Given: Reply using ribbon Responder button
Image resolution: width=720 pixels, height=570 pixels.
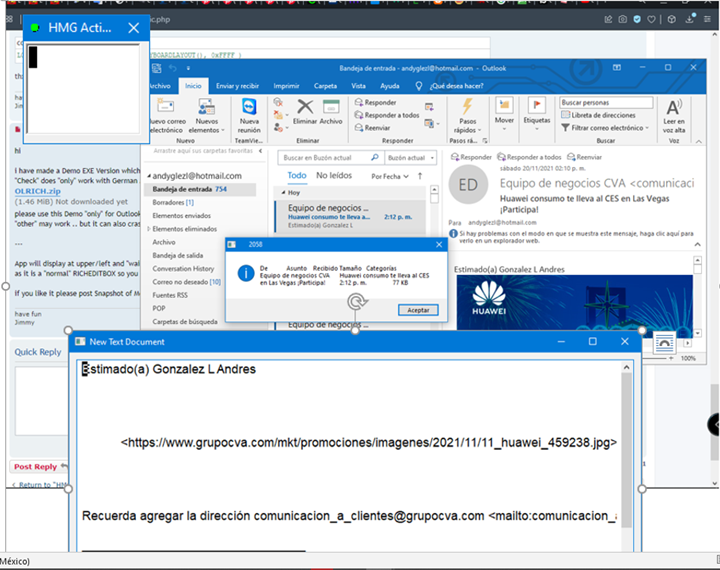Looking at the screenshot, I should tap(376, 102).
